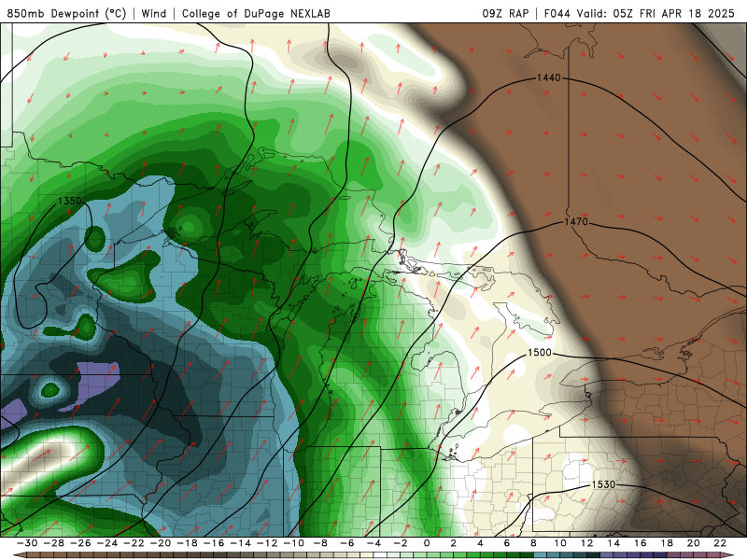747x560 pixels.
Task: Select the 1470 height contour label
Action: click(576, 222)
